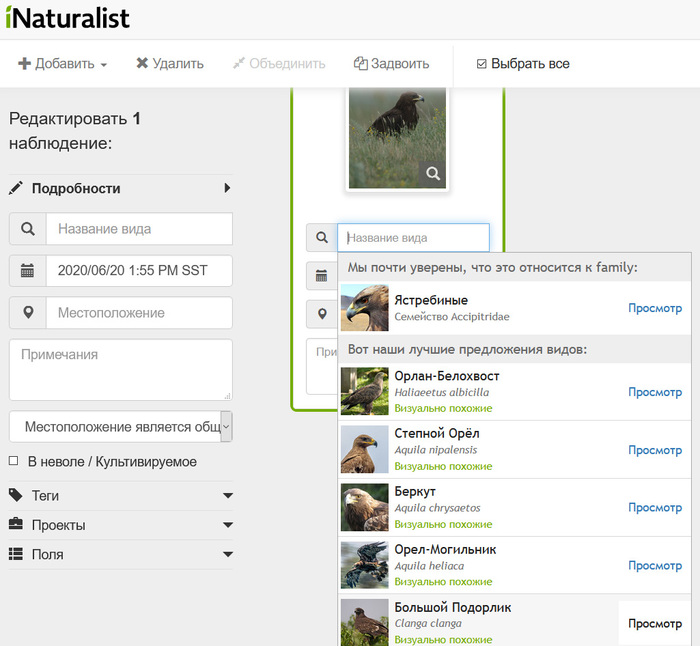Open the Местоположение является общ dropdown
The width and height of the screenshot is (700, 646).
[x=121, y=427]
